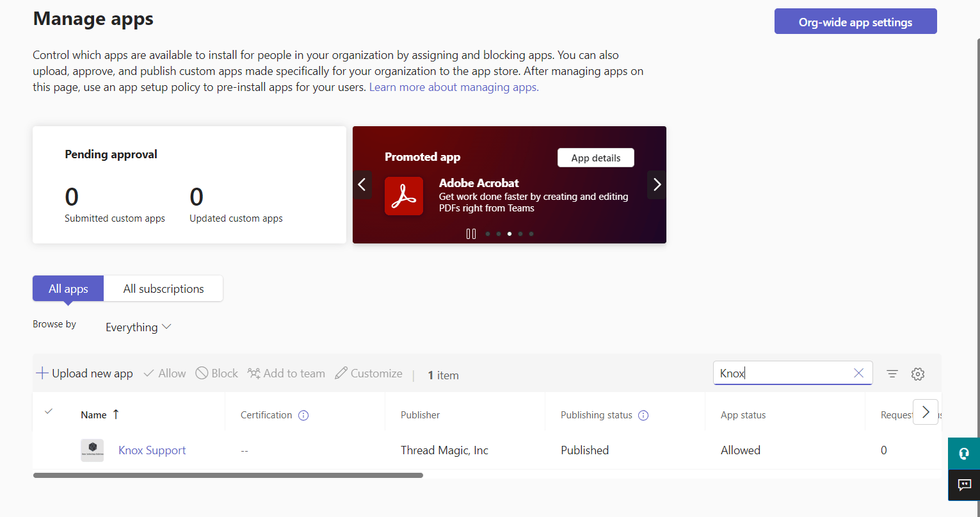Image resolution: width=980 pixels, height=517 pixels.
Task: Select fourth carousel page dot
Action: (520, 234)
